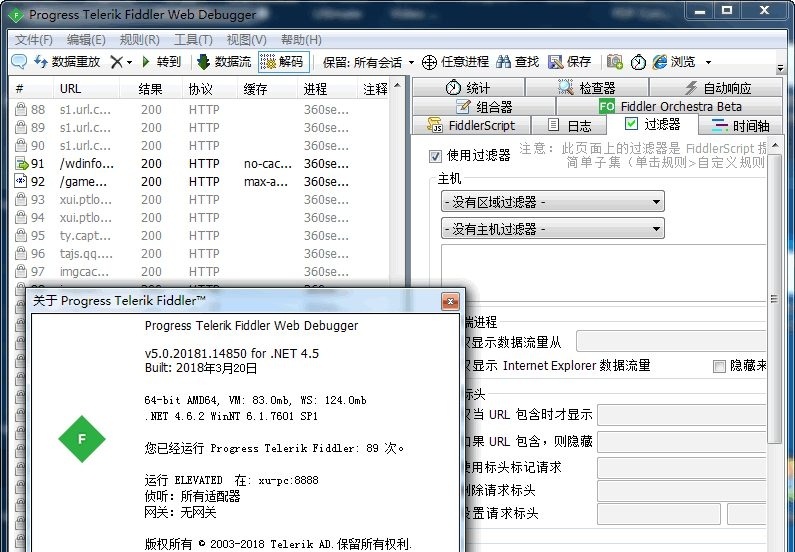Click 转到 (Go) toolbar button
Image resolution: width=795 pixels, height=552 pixels.
pos(161,62)
